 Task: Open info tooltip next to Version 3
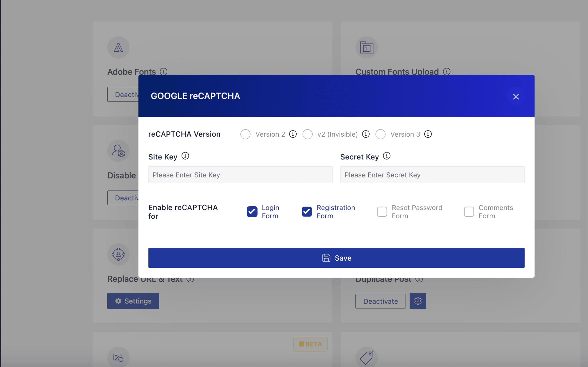[x=428, y=134]
